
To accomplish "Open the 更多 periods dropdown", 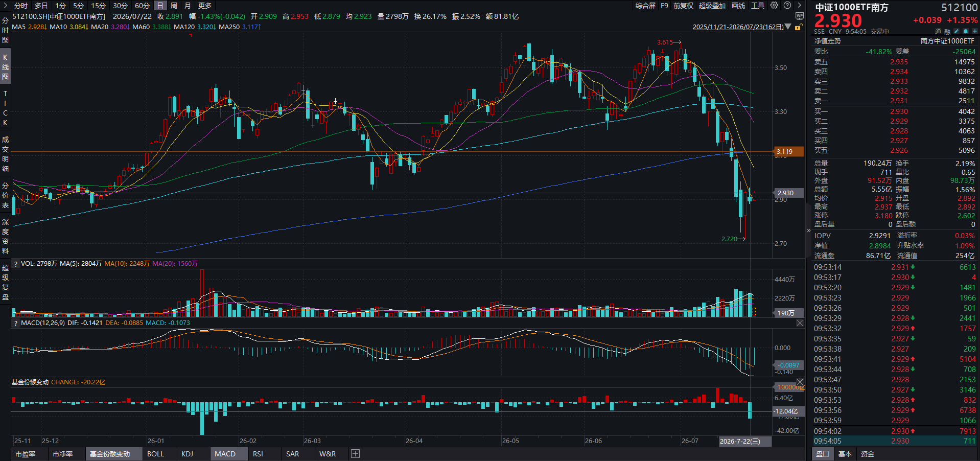I will pyautogui.click(x=205, y=6).
